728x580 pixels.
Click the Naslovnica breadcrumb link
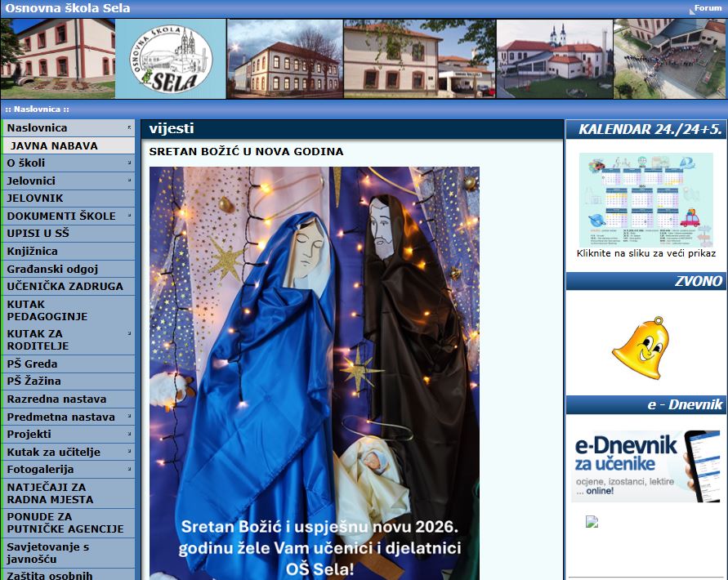(x=37, y=109)
